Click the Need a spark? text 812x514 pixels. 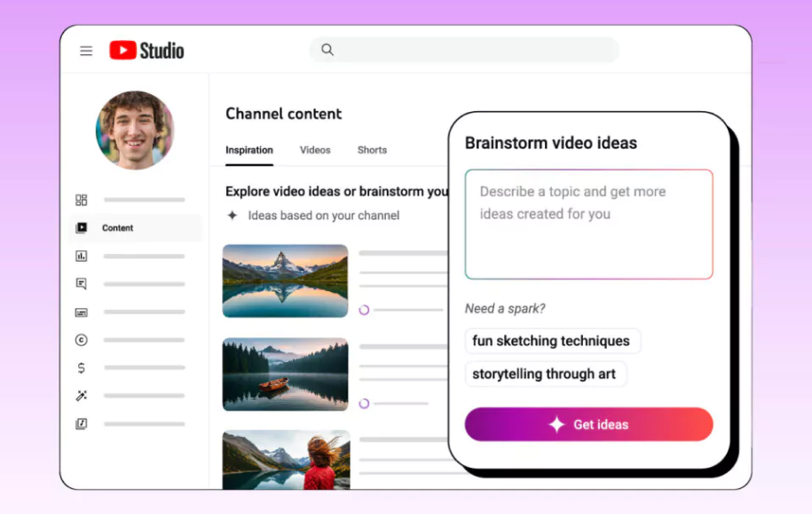point(505,309)
